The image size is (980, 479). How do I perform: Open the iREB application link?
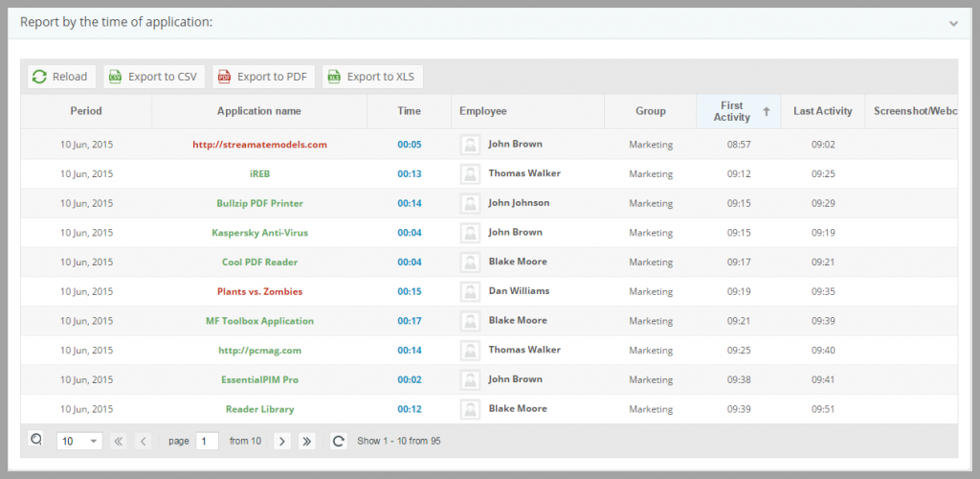click(259, 173)
